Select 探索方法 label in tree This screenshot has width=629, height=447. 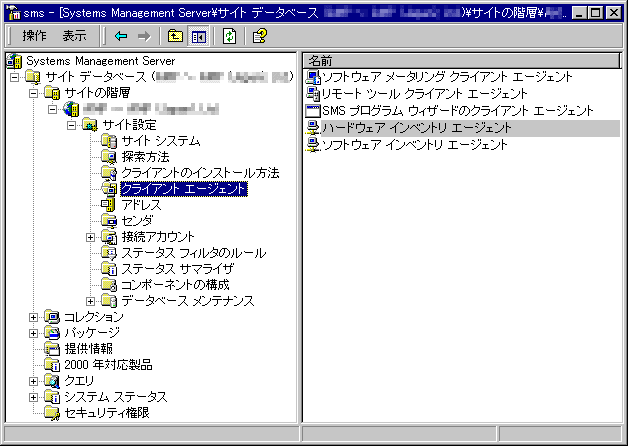(x=146, y=157)
